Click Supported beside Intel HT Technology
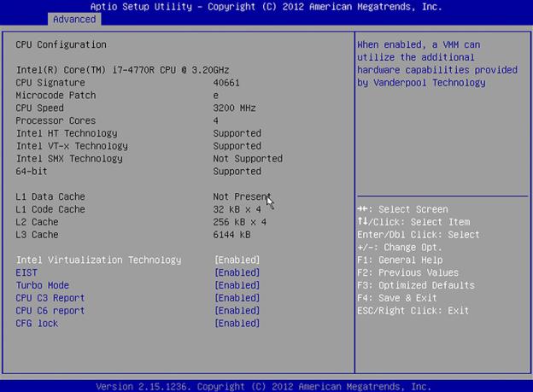This screenshot has width=533, height=392. coord(237,133)
